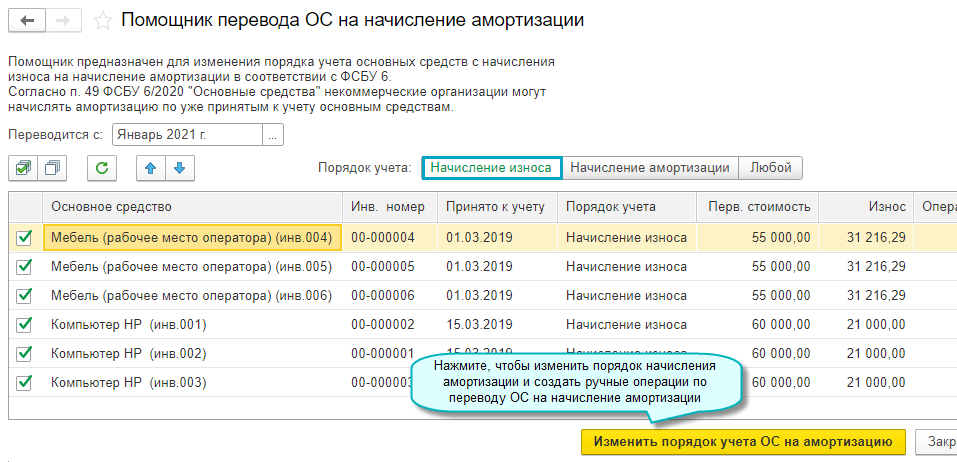Sort by the Принято к учету column header
The width and height of the screenshot is (957, 462).
pyautogui.click(x=495, y=207)
